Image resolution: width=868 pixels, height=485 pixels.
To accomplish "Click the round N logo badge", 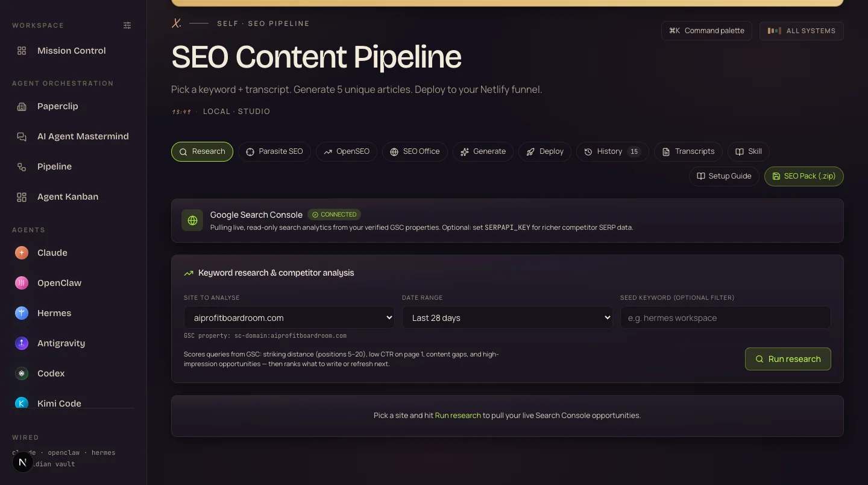I will [x=23, y=463].
